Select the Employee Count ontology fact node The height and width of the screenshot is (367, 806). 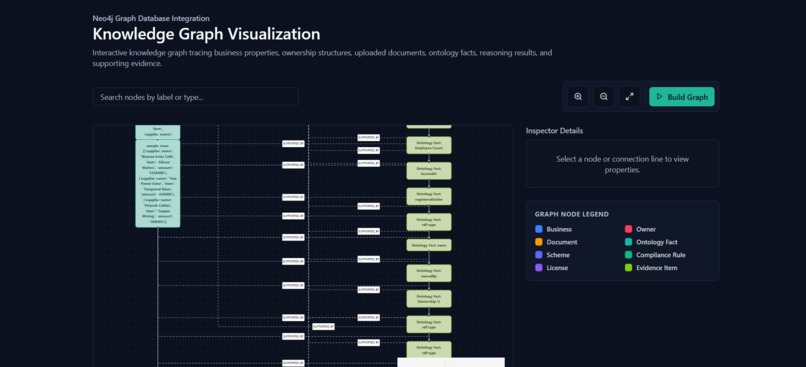point(429,145)
